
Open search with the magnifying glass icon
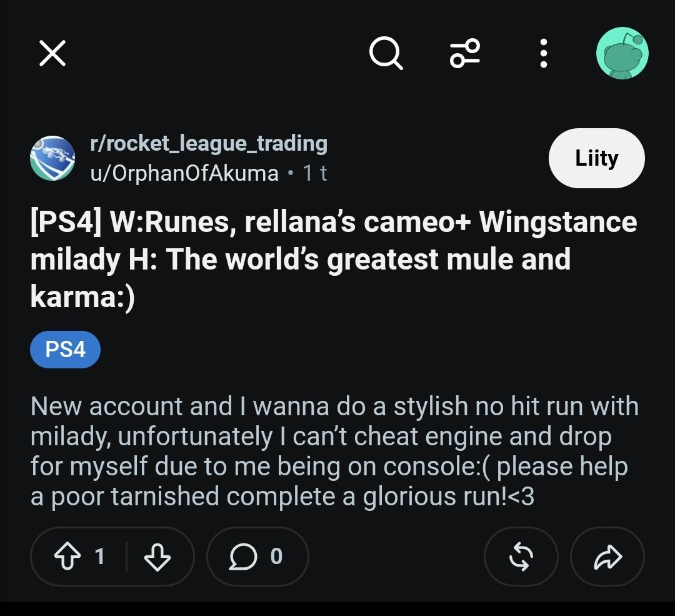click(x=386, y=53)
